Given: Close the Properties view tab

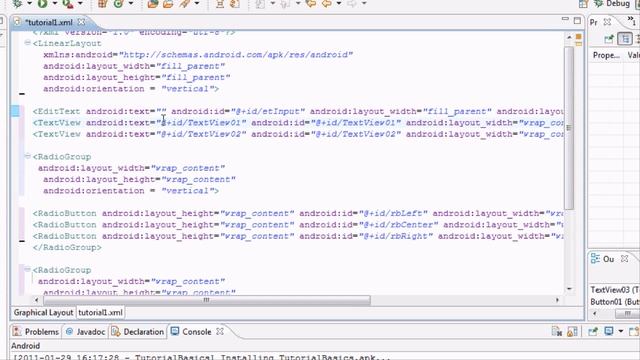Looking at the screenshot, I should click(607, 22).
